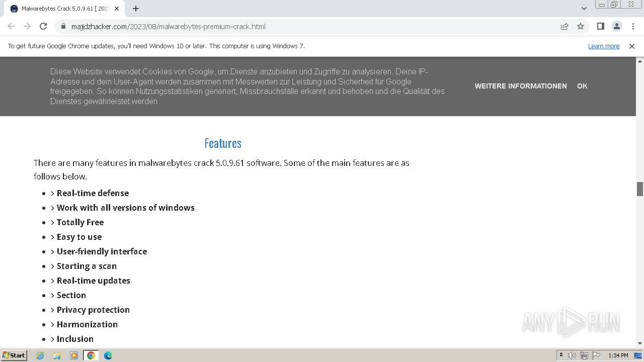Screen dimensions: 644x362
Task: Click 'Real-time defense' list item
Action: click(93, 193)
